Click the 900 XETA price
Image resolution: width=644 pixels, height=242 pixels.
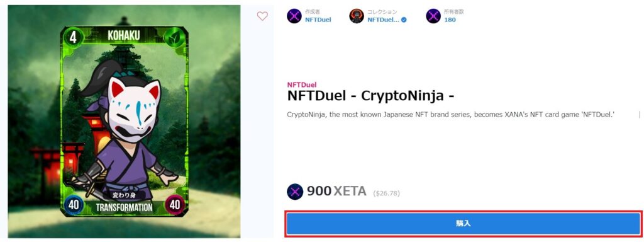tap(336, 192)
